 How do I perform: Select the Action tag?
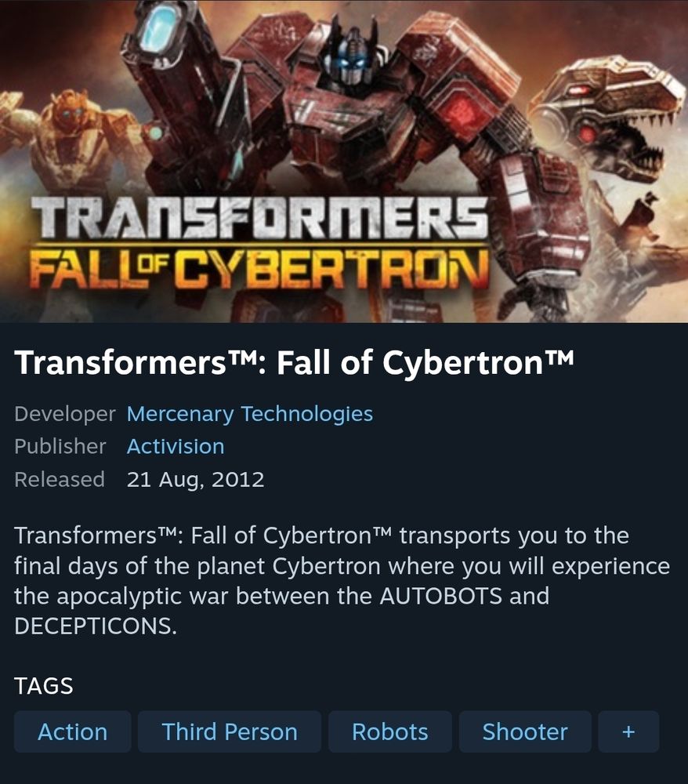pos(72,731)
